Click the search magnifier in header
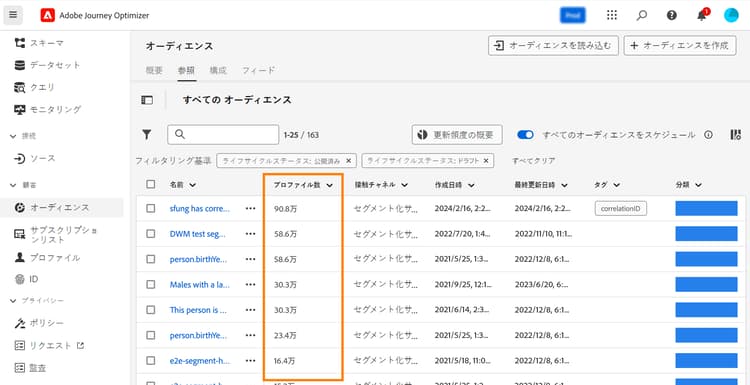This screenshot has height=385, width=750. pyautogui.click(x=641, y=15)
